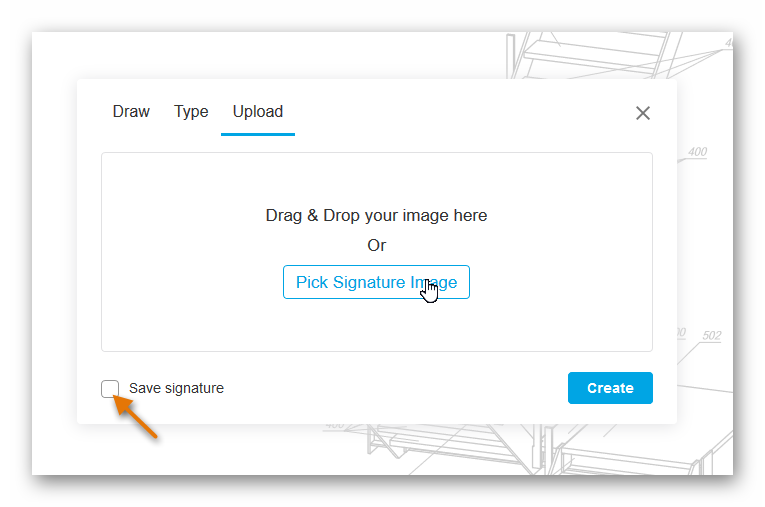Switch to the Draw tab
The height and width of the screenshot is (507, 765).
(x=131, y=112)
